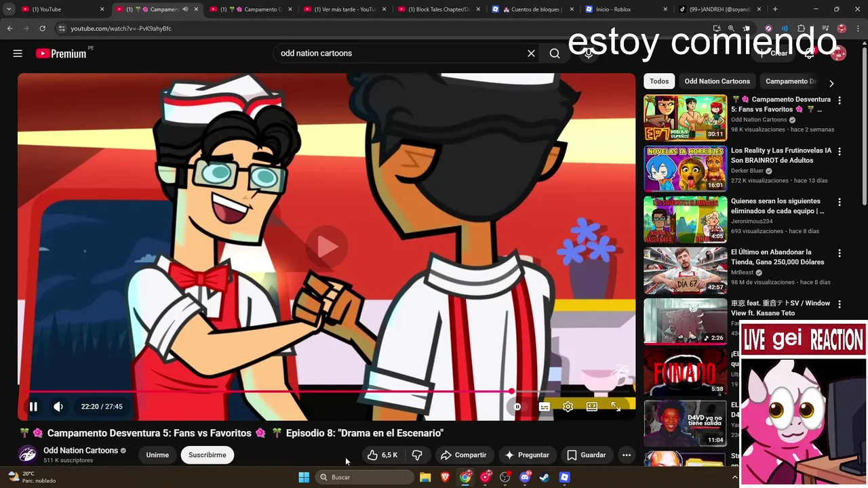This screenshot has height=488, width=868.
Task: Dislike the video
Action: (x=417, y=455)
